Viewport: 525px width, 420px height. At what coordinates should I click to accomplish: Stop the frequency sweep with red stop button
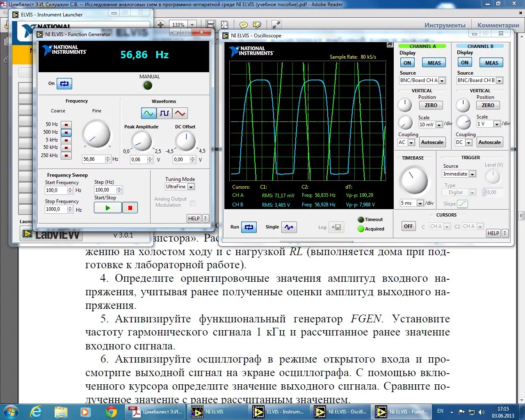130,208
